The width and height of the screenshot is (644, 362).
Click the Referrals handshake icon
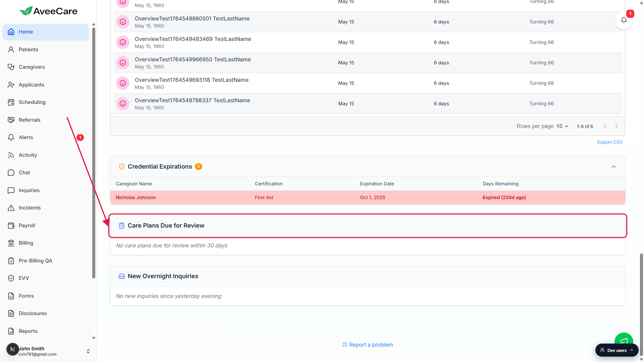[x=11, y=120]
